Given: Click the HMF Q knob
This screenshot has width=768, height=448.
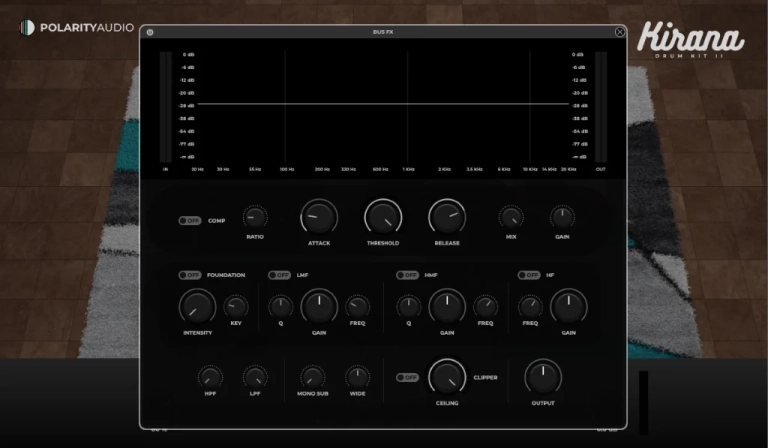Looking at the screenshot, I should pyautogui.click(x=408, y=307).
